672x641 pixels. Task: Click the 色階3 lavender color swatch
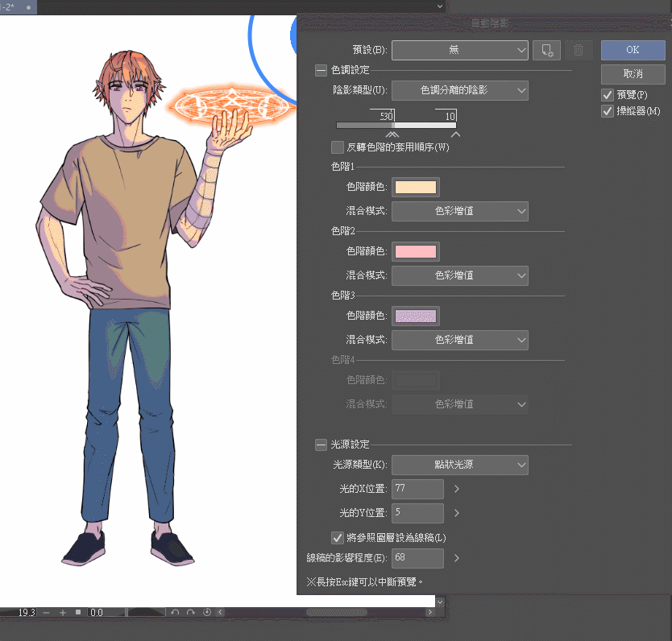click(x=415, y=316)
